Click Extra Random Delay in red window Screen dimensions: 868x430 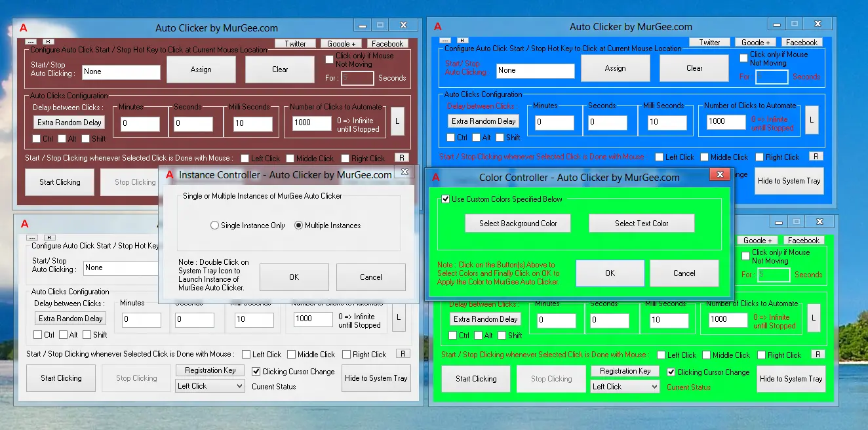pos(69,123)
